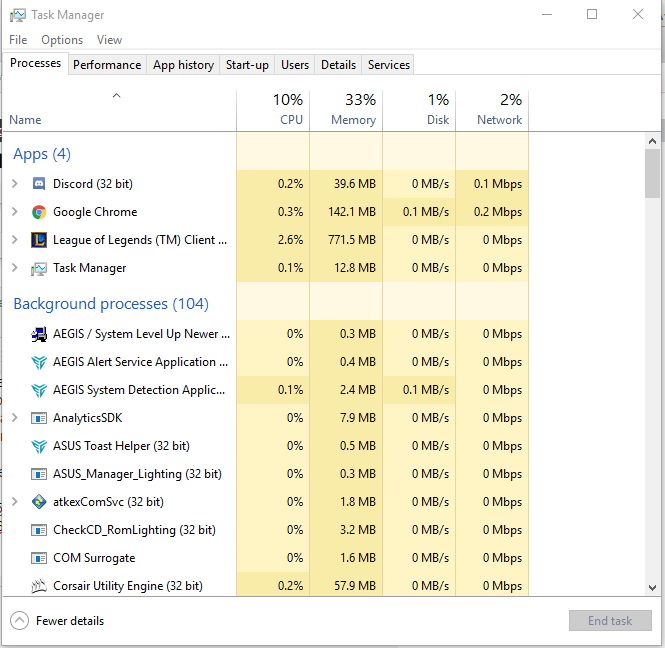Screen dimensions: 665x648
Task: Click the 57.9 MB memory value
Action: (x=355, y=586)
